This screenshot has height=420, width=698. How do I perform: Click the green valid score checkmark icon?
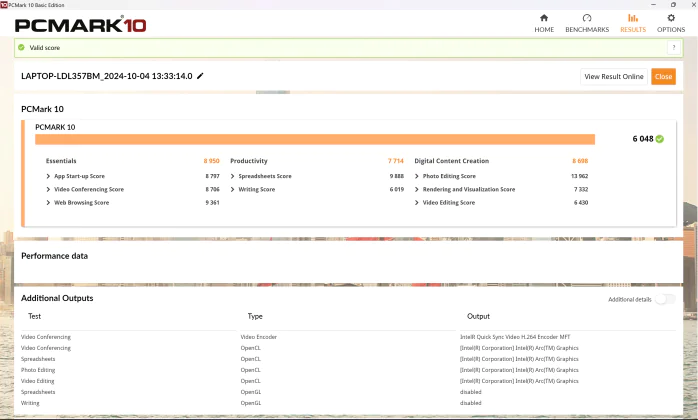click(21, 47)
